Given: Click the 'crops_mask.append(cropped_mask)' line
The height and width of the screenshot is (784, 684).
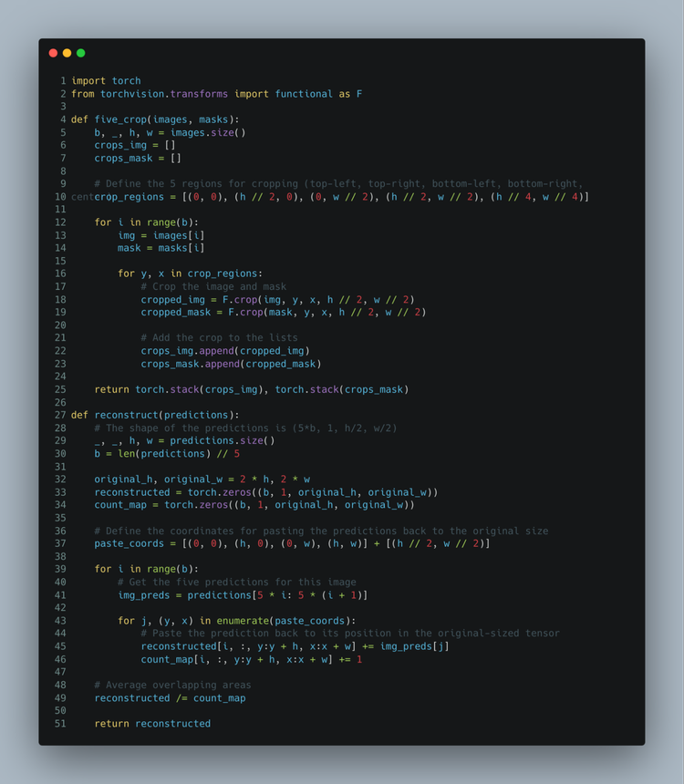Looking at the screenshot, I should (230, 364).
